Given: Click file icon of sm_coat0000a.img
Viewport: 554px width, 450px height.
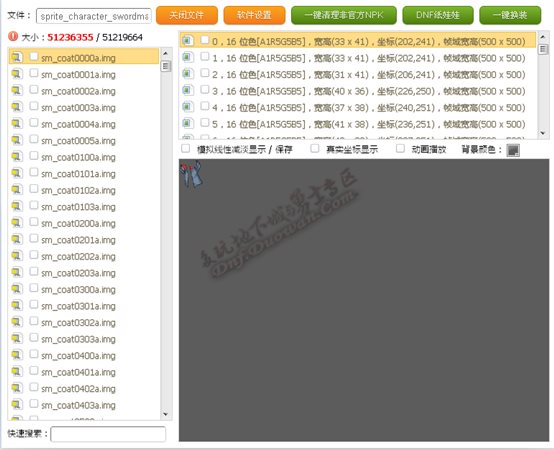Looking at the screenshot, I should click(x=17, y=57).
